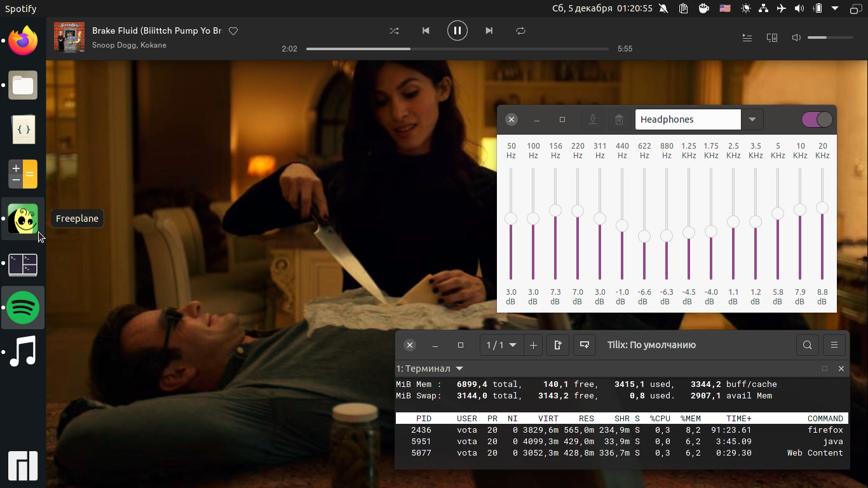Open the Calculator dock icon
This screenshot has width=868, height=488.
click(x=23, y=174)
